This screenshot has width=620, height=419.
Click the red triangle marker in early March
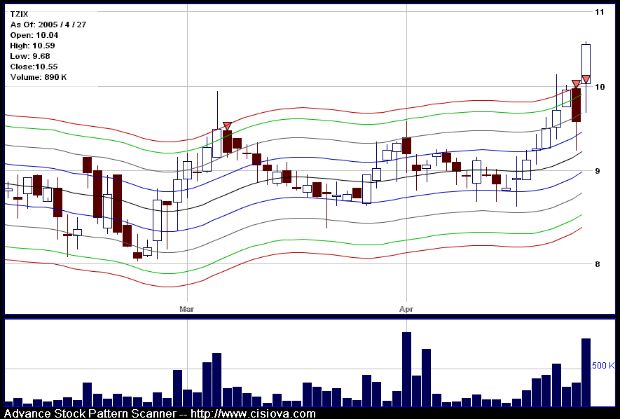click(227, 126)
